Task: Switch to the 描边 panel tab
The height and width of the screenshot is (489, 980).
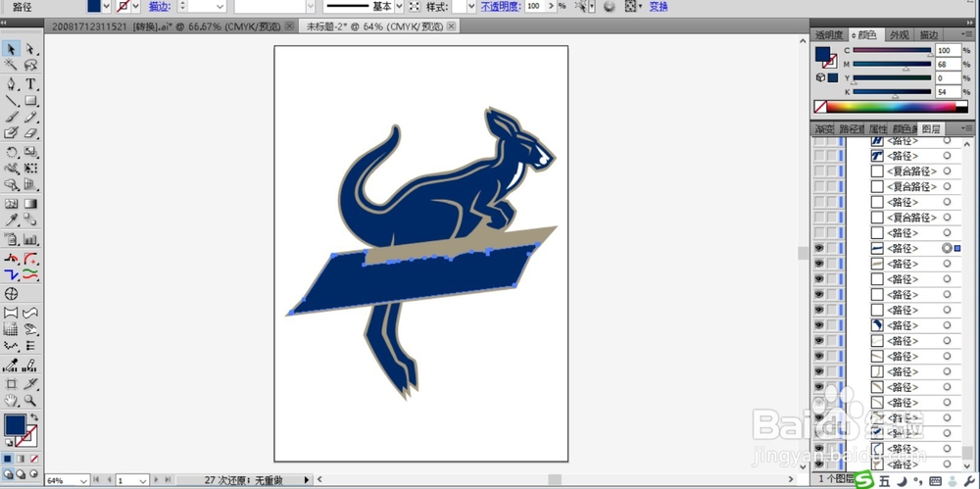Action: click(x=929, y=35)
